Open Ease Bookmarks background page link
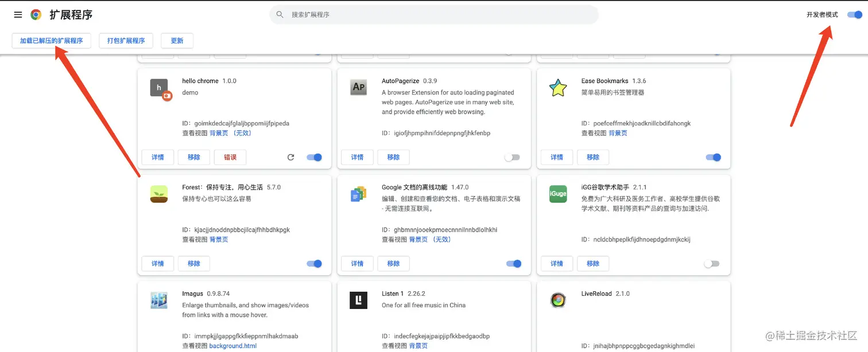 click(618, 133)
